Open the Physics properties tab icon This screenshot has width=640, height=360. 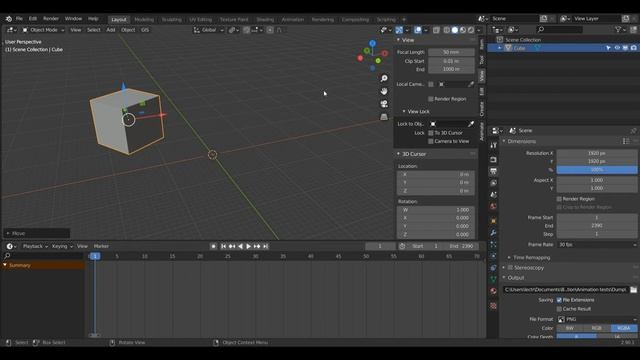pyautogui.click(x=493, y=256)
